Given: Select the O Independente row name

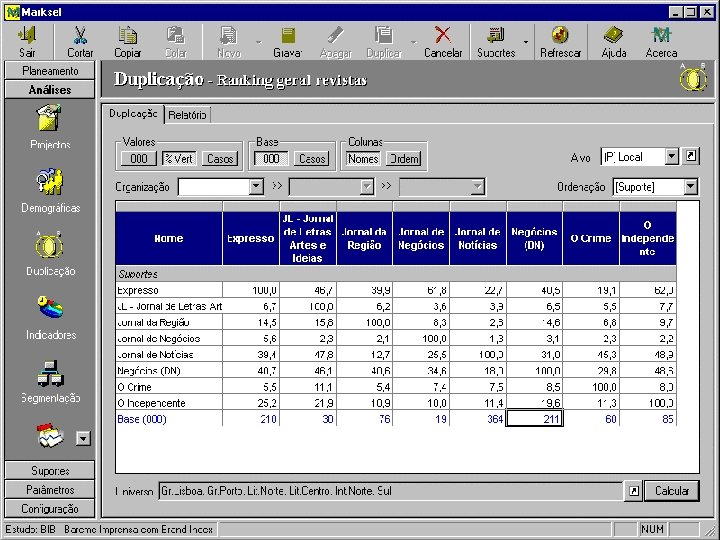Looking at the screenshot, I should tap(169, 403).
